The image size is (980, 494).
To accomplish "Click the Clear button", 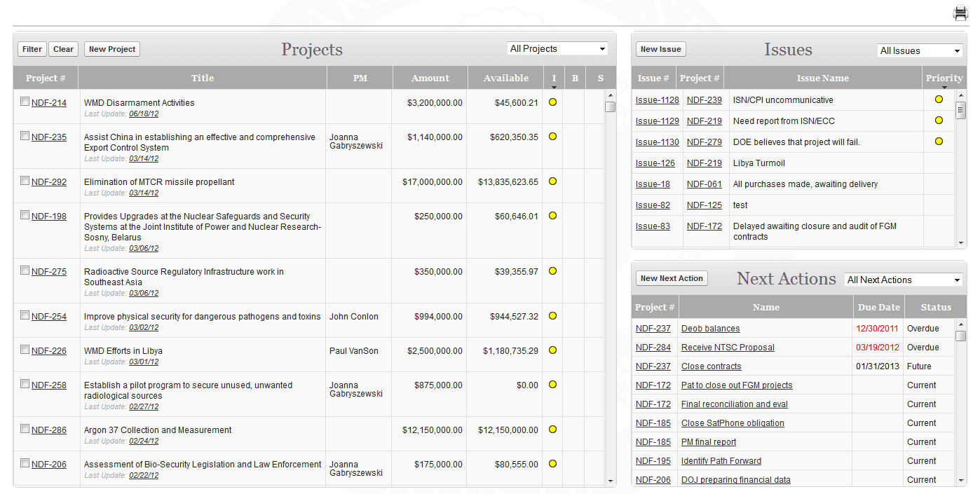I will pyautogui.click(x=63, y=49).
